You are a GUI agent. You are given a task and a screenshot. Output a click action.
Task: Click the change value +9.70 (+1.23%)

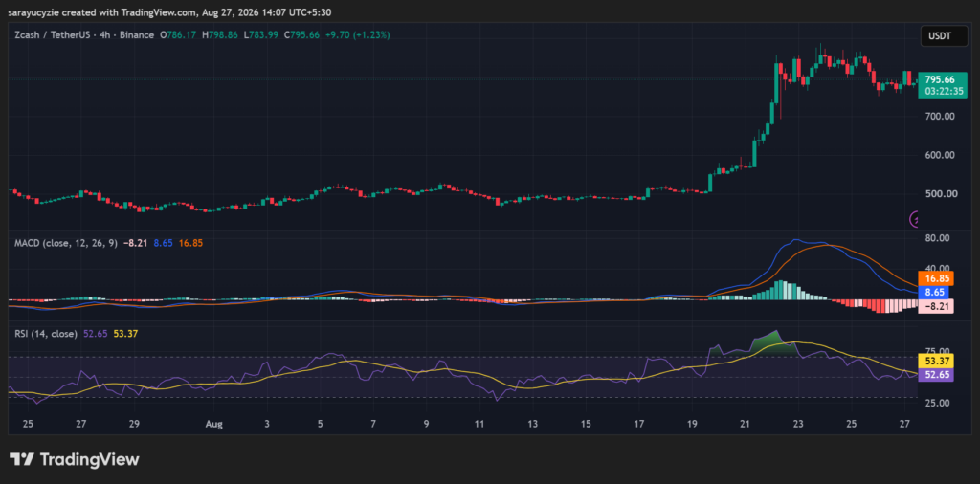click(x=358, y=35)
